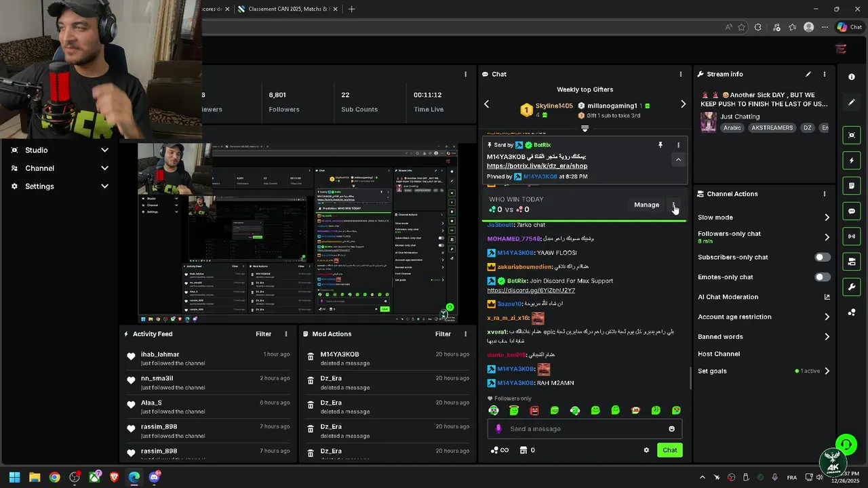Open Windows Start menu
Screen dimensions: 868x488
[14, 477]
